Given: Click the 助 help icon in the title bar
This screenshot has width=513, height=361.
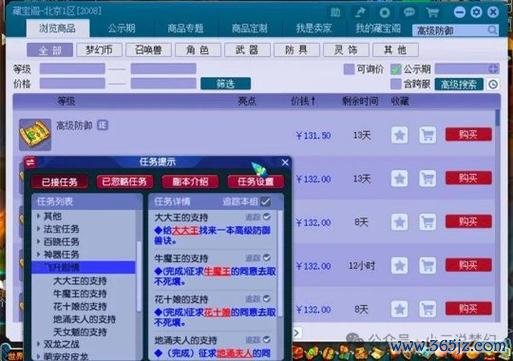Looking at the screenshot, I should point(335,13).
